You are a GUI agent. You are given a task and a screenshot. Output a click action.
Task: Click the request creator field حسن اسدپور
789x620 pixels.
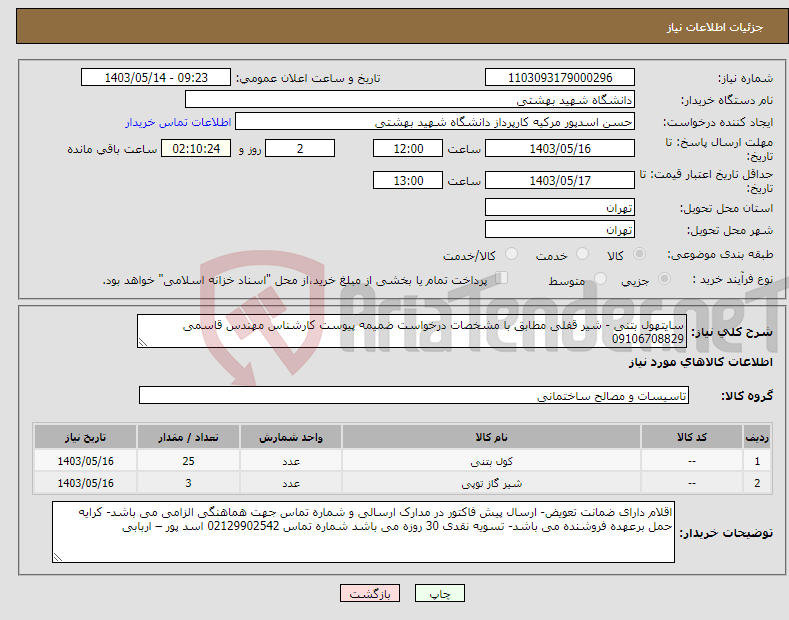tap(435, 122)
